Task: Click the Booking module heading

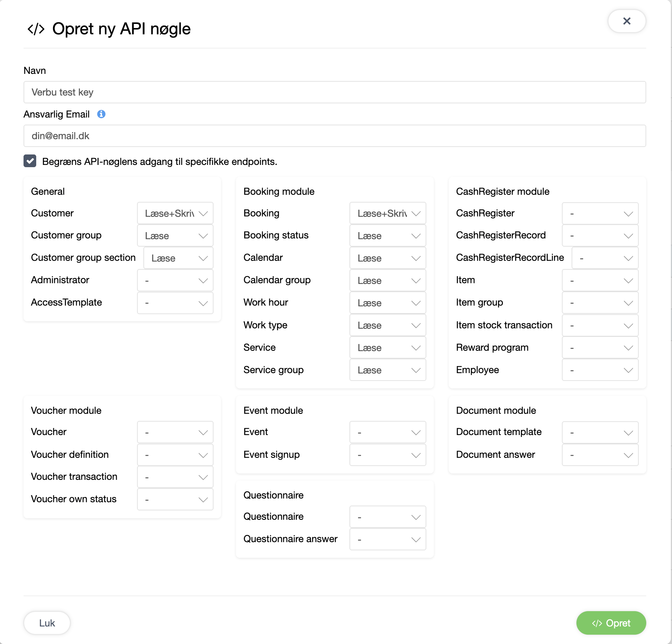Action: point(279,191)
